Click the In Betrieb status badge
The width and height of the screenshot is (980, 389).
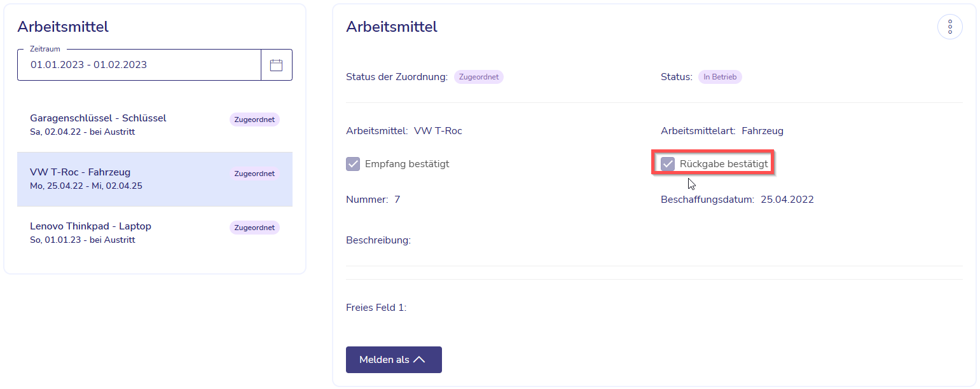[720, 77]
